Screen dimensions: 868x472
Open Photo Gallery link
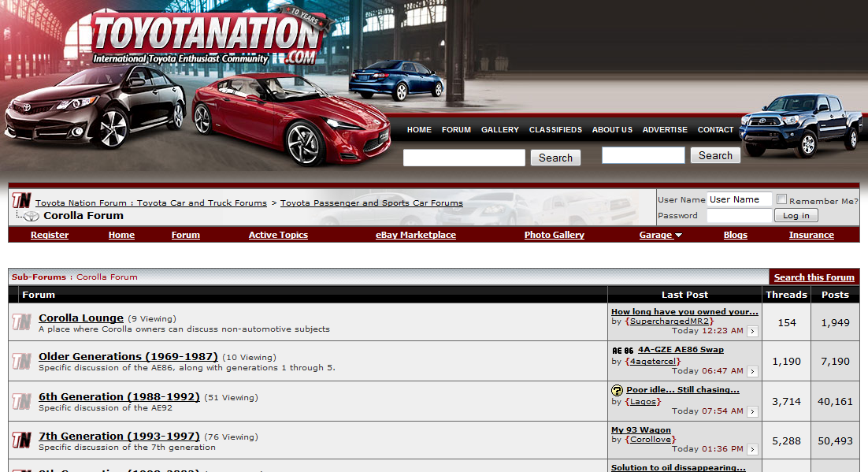pyautogui.click(x=555, y=235)
